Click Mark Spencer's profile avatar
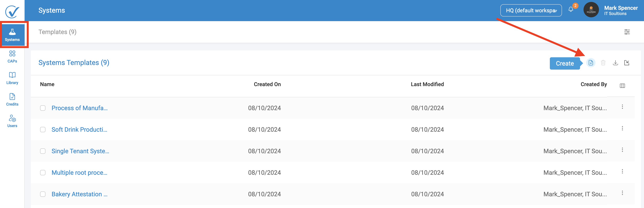The width and height of the screenshot is (644, 208). [591, 10]
